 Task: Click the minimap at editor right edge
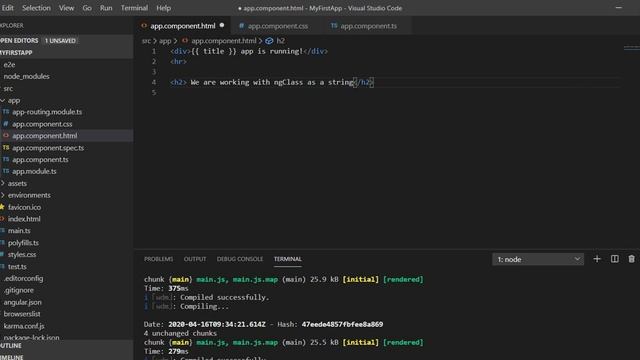631,48
